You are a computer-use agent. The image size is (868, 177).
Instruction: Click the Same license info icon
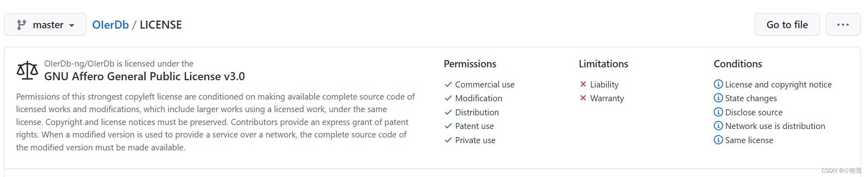(718, 140)
